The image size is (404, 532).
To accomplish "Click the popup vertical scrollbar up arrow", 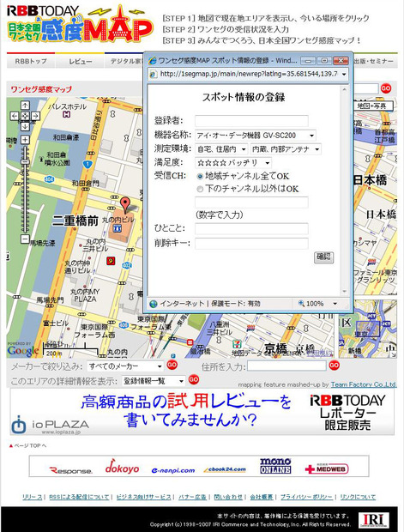I will point(344,89).
